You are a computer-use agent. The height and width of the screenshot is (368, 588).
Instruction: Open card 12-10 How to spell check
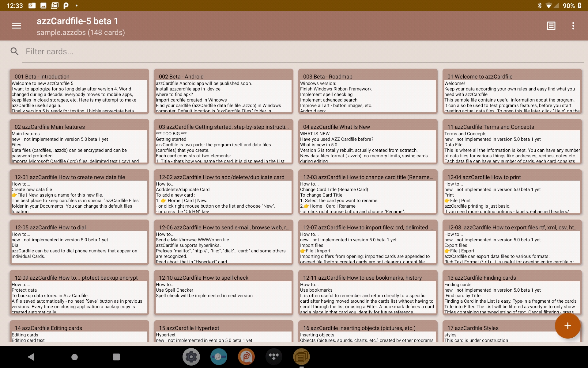coord(224,292)
